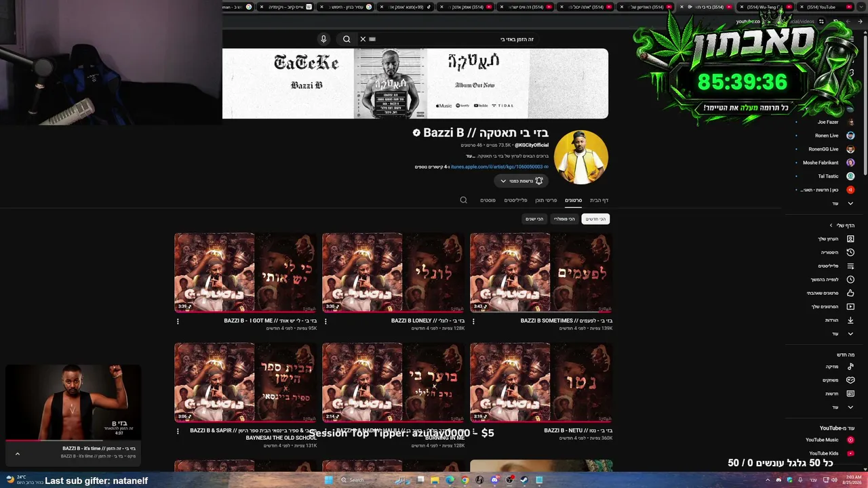Screen dimensions: 868x488
Task: Open the BAZZI B - NETU video thumbnail
Action: 541,382
